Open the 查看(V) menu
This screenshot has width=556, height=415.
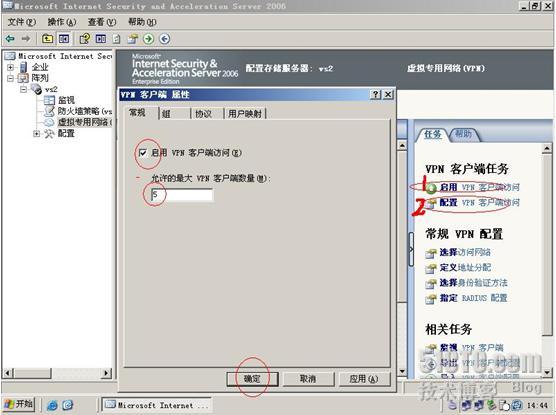click(102, 22)
